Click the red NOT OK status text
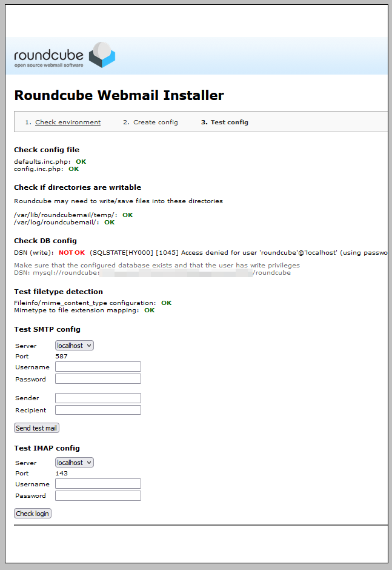The height and width of the screenshot is (570, 392). pyautogui.click(x=71, y=252)
